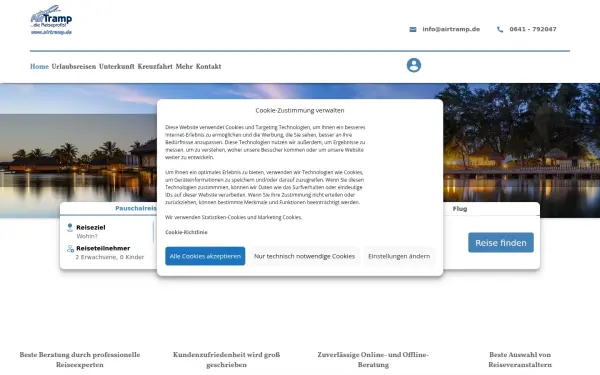
Task: Open the Urlaubsreisen menu
Action: pyautogui.click(x=74, y=67)
